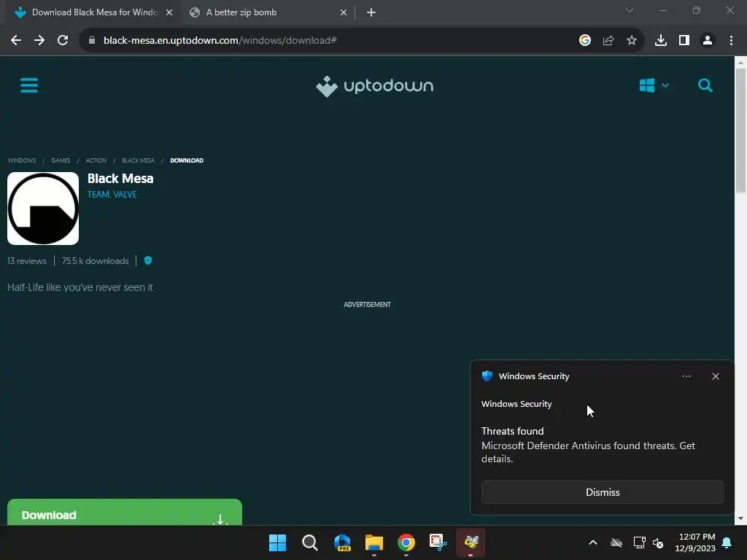Click the green Download button
747x560 pixels.
pyautogui.click(x=125, y=513)
